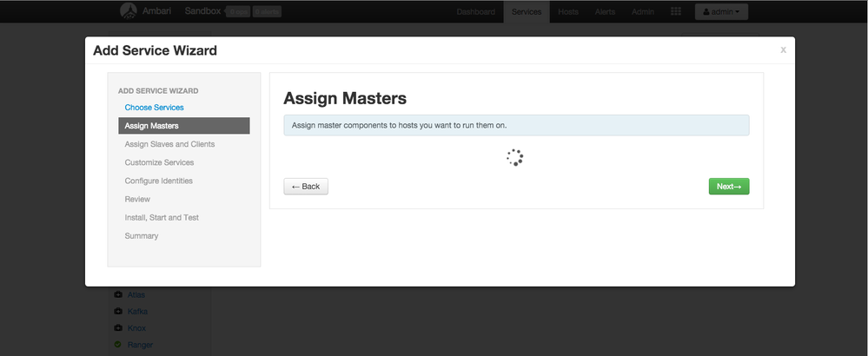Open the Services tab
Viewport: 868px width, 356px height.
coord(527,11)
